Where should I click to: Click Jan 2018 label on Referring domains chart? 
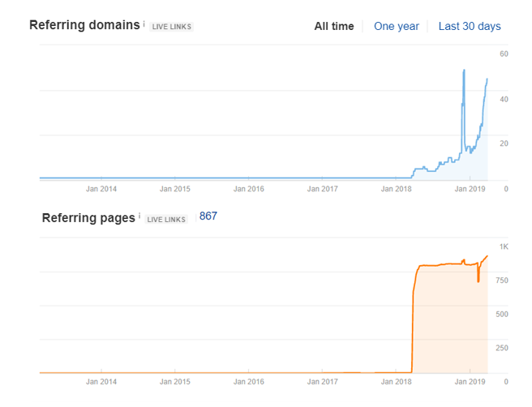click(396, 189)
